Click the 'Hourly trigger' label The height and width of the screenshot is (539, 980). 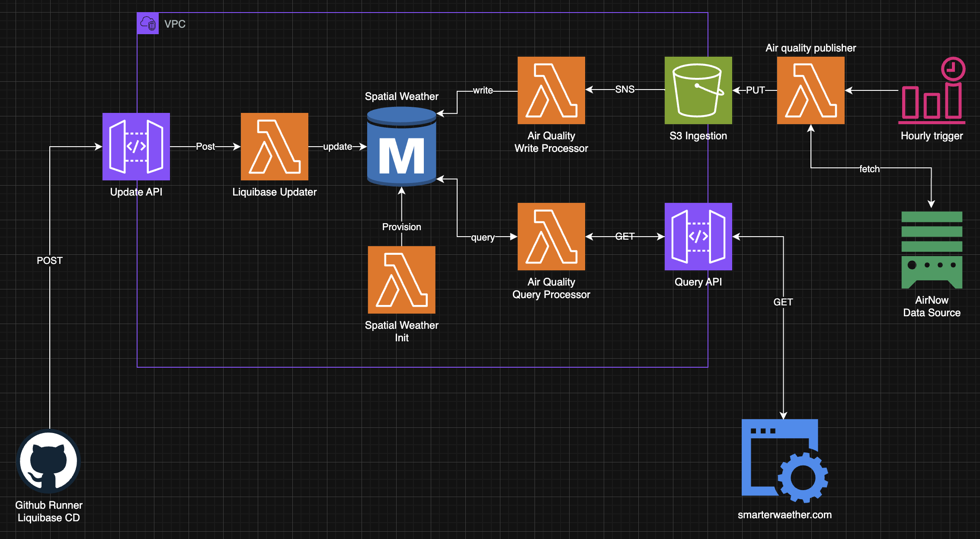click(932, 135)
